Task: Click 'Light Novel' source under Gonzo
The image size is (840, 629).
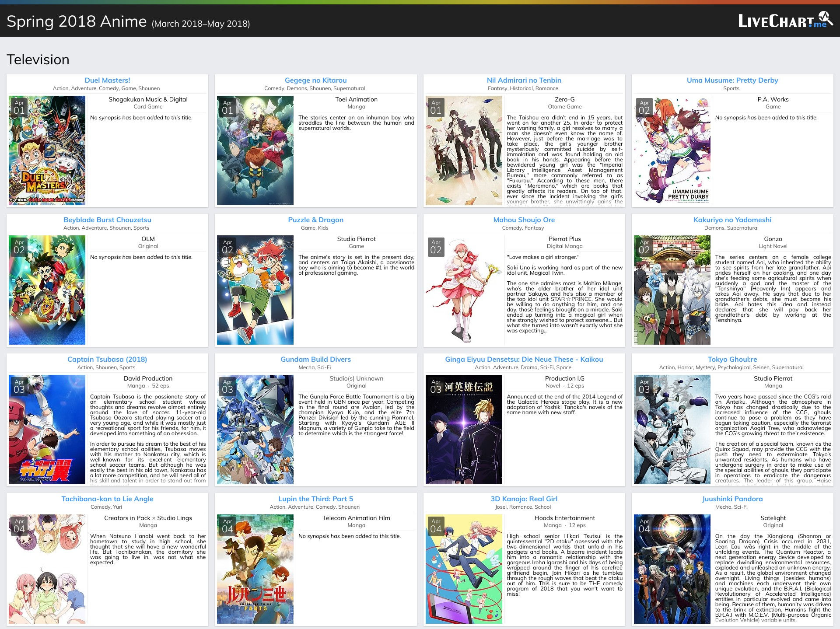Action: [x=773, y=246]
